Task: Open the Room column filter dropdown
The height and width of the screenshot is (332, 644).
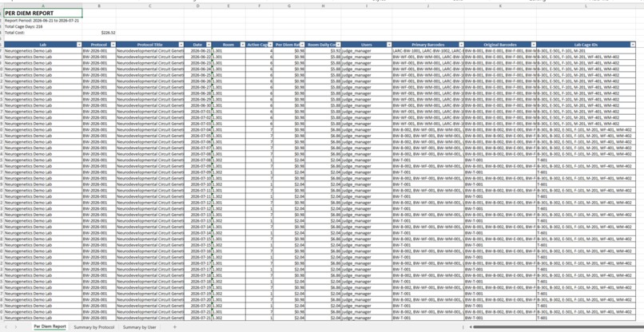Action: point(243,45)
